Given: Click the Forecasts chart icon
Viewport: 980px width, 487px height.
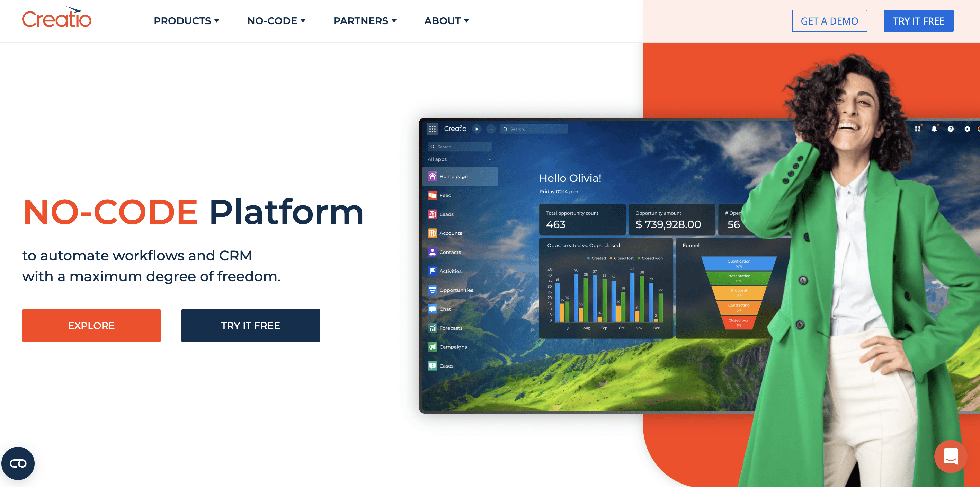Looking at the screenshot, I should pyautogui.click(x=432, y=328).
